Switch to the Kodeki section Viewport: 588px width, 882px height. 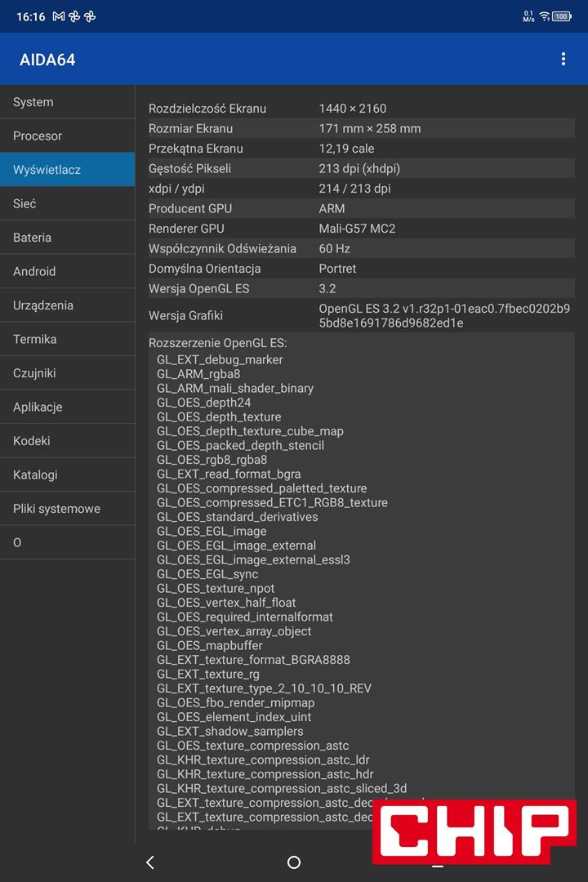(67, 440)
